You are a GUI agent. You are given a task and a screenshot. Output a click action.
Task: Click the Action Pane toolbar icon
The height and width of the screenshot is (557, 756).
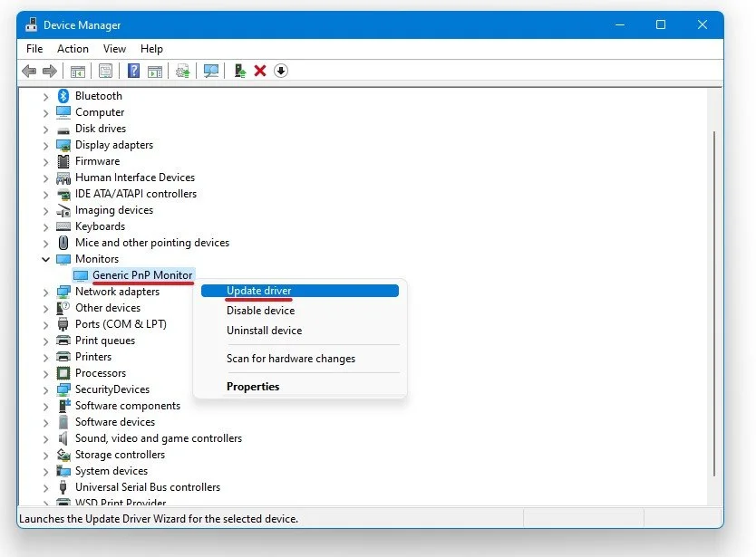click(155, 72)
